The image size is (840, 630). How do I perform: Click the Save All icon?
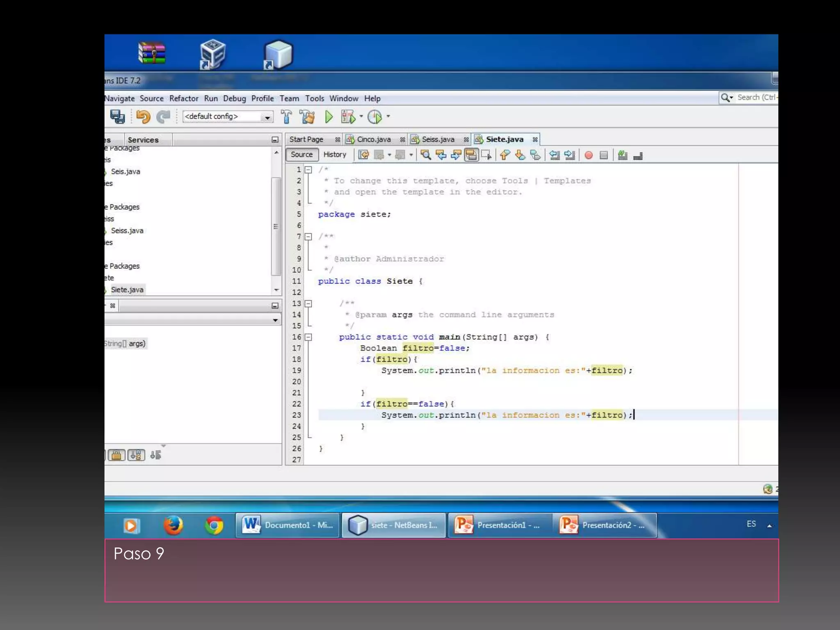pyautogui.click(x=117, y=117)
